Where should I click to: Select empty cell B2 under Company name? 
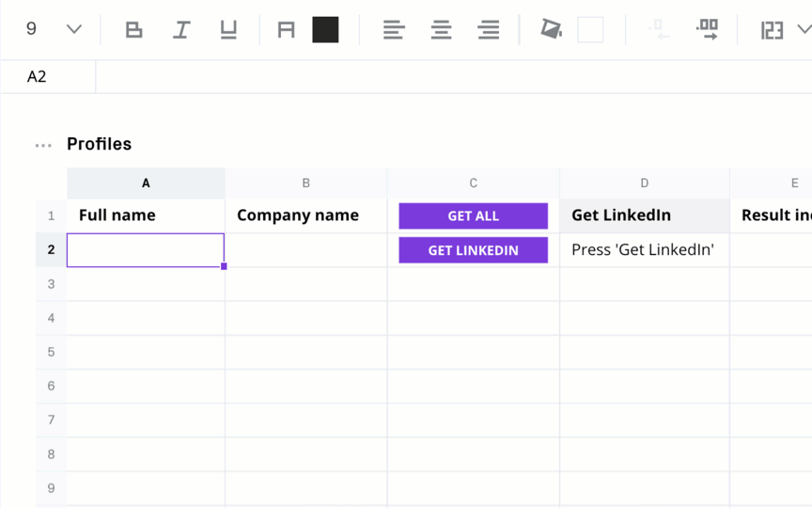[306, 250]
